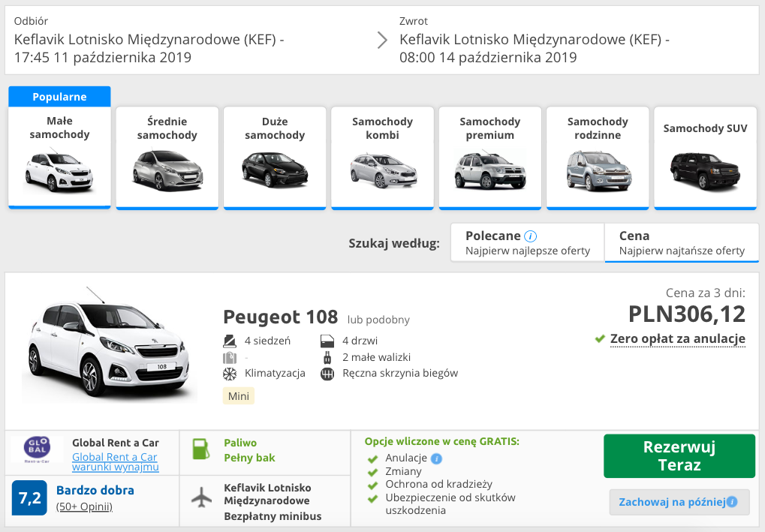Open the Zachowaj na później info icon
The height and width of the screenshot is (532, 765).
coord(732,502)
